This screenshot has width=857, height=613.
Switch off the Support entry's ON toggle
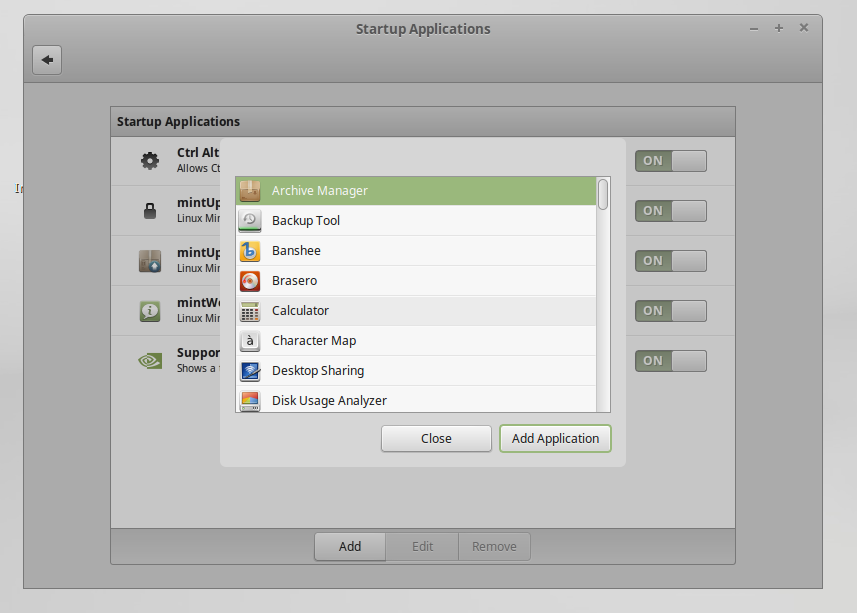point(670,360)
